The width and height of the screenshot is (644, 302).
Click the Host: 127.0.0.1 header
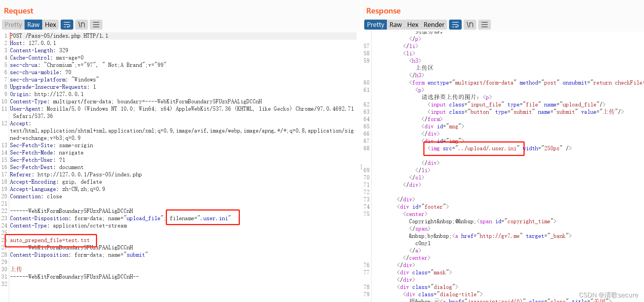pyautogui.click(x=33, y=43)
